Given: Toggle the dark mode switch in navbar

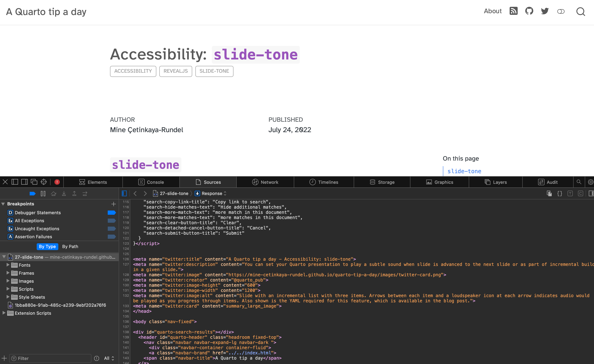Looking at the screenshot, I should click(561, 12).
